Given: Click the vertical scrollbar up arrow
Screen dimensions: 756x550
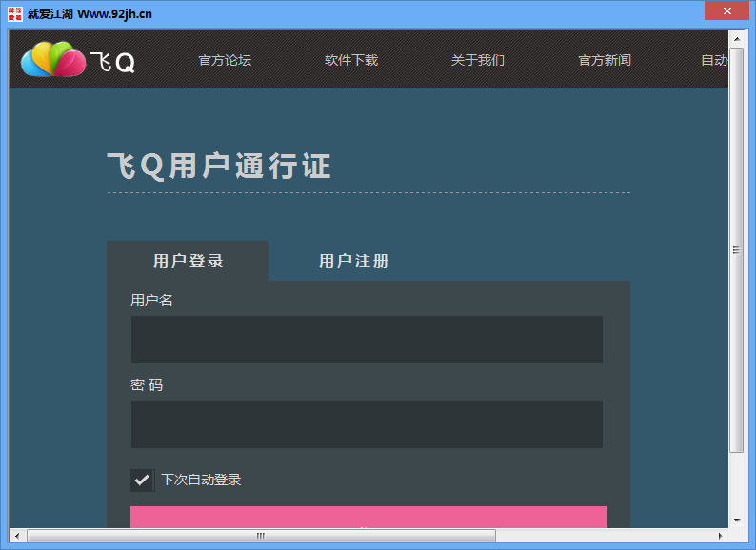Looking at the screenshot, I should pyautogui.click(x=736, y=38).
